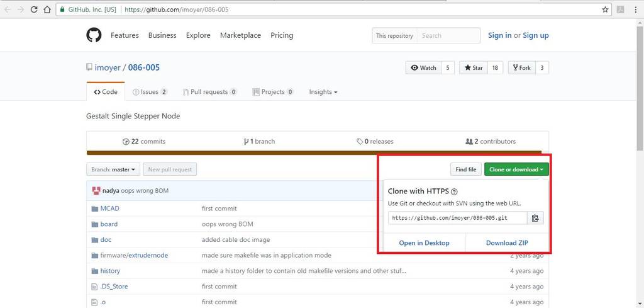The image size is (644, 308).
Task: Click the Watch button
Action: pos(423,68)
